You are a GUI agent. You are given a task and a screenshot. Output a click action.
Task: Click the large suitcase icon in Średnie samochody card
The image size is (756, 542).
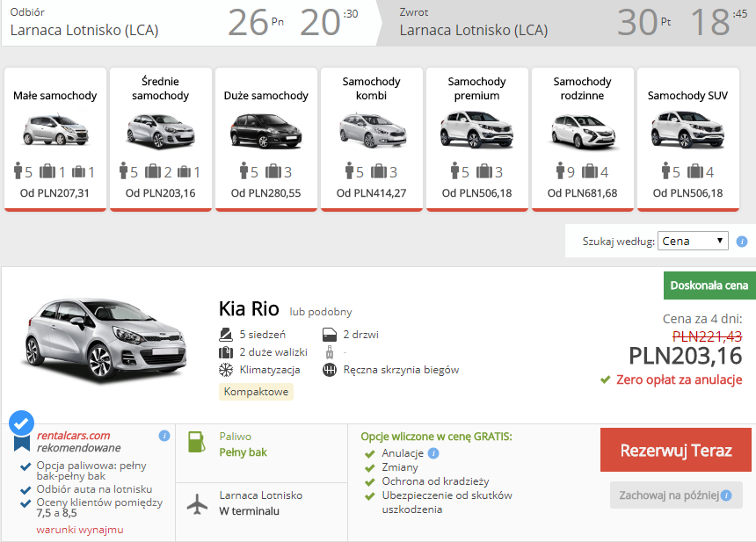(x=153, y=171)
